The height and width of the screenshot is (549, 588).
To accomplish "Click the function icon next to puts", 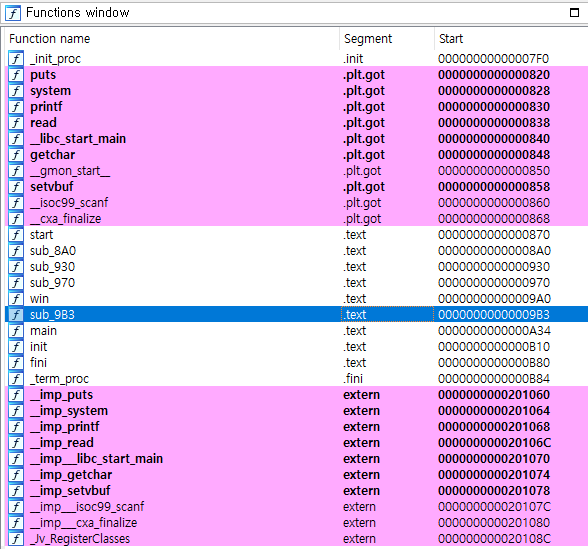I will point(16,75).
